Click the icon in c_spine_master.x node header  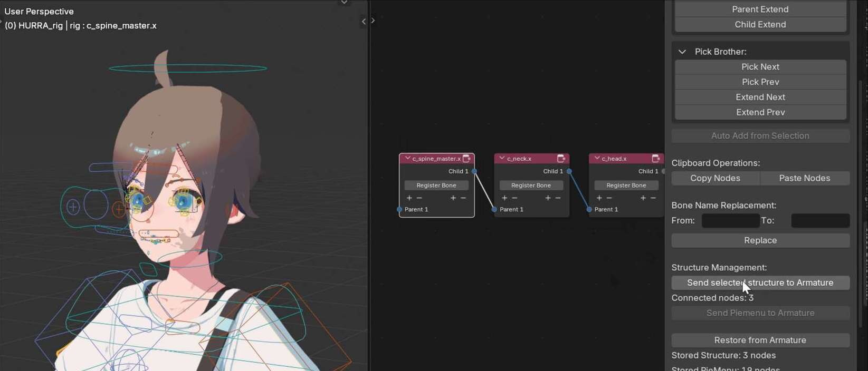[x=466, y=159]
